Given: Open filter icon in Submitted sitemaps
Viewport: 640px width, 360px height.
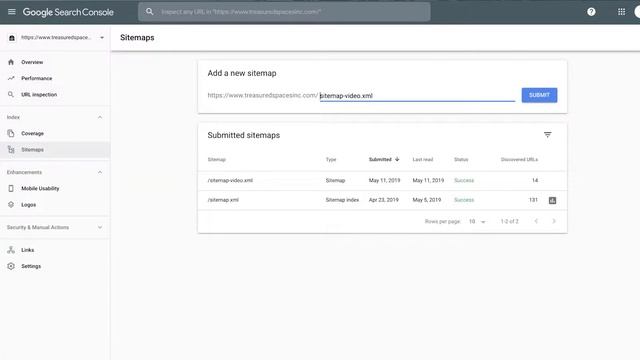Looking at the screenshot, I should [x=547, y=135].
